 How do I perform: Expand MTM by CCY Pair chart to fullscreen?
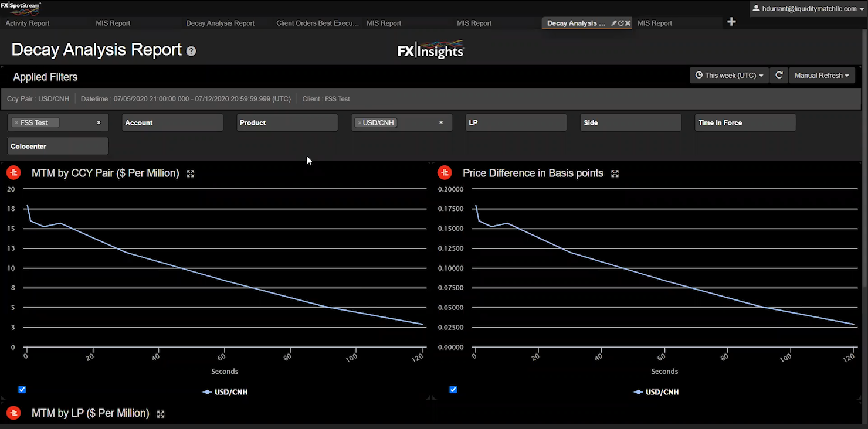[191, 173]
